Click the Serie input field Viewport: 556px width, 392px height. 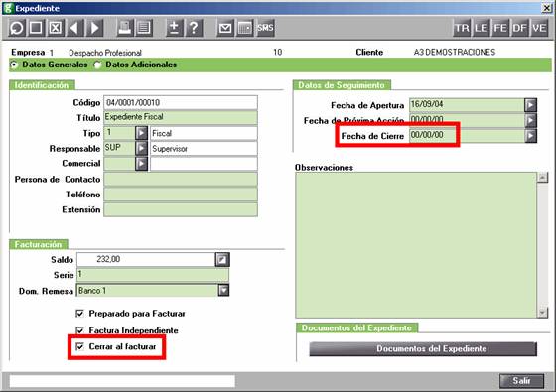pos(153,275)
